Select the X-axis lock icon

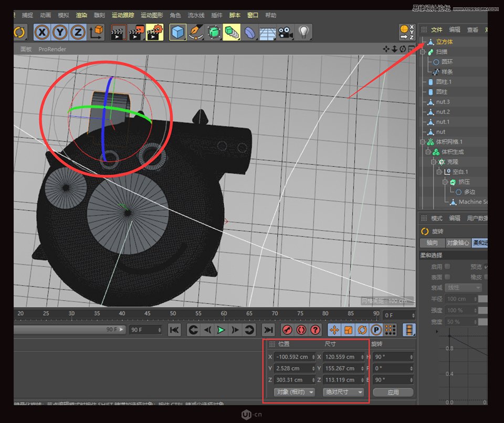pyautogui.click(x=41, y=33)
